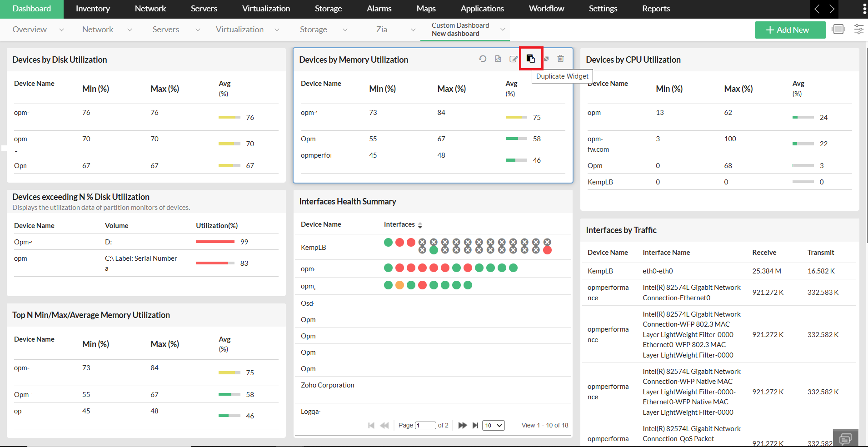Sort by the Interfaces column header

[x=399, y=224]
